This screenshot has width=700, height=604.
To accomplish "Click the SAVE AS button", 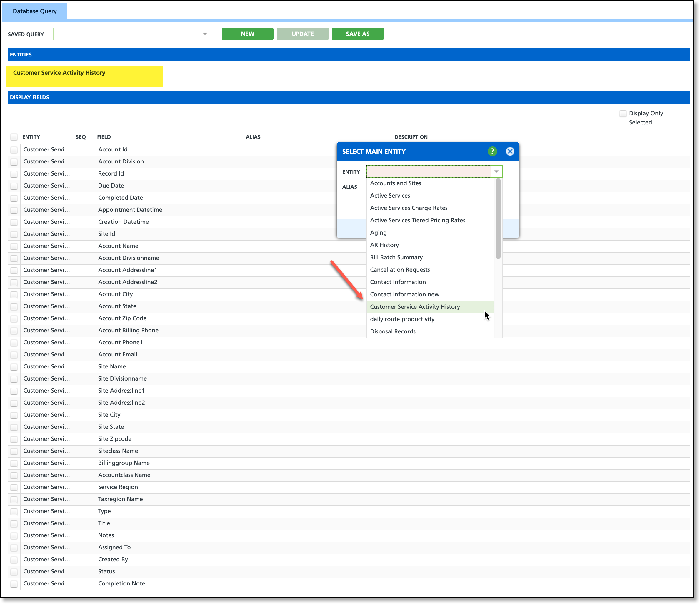I will coord(357,34).
